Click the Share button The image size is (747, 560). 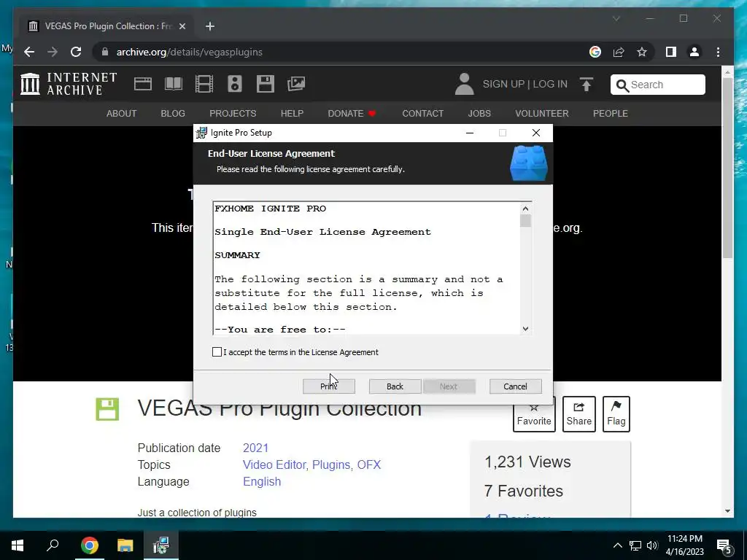pyautogui.click(x=578, y=414)
